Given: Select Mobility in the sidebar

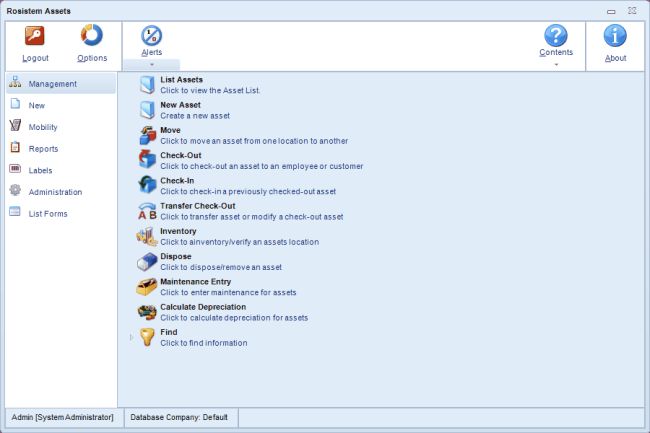Looking at the screenshot, I should pos(43,127).
